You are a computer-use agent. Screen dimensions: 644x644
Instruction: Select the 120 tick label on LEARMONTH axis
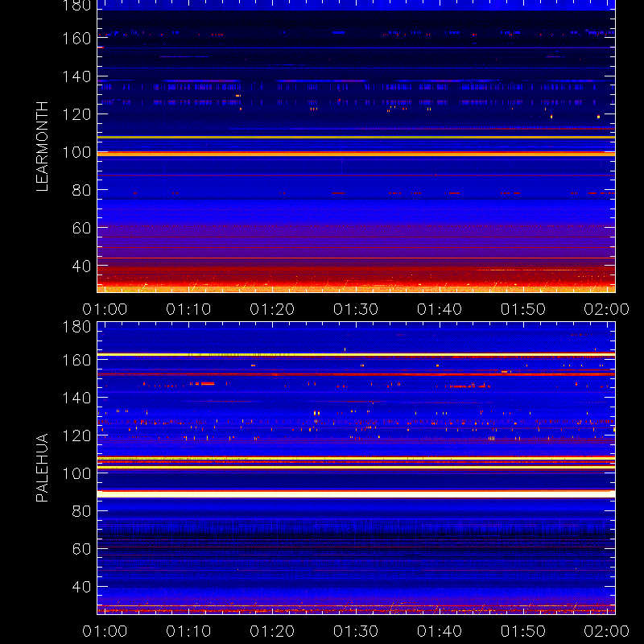tap(76, 114)
